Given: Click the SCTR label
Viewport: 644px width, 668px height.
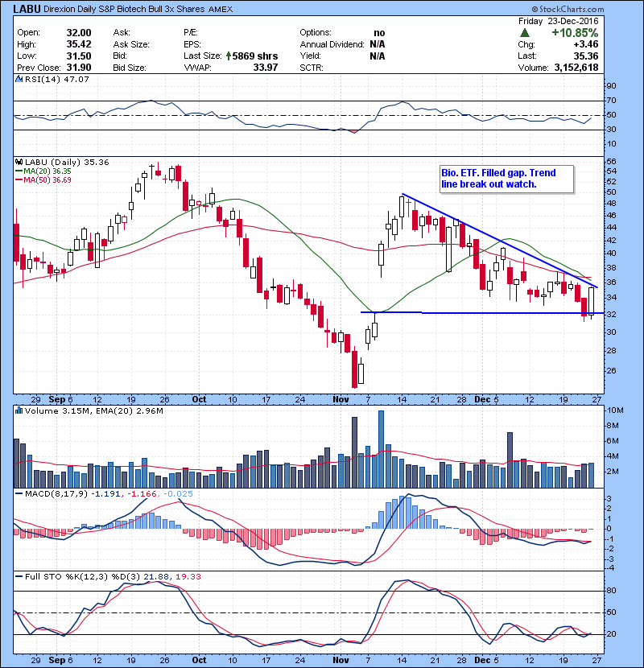Looking at the screenshot, I should (x=312, y=68).
